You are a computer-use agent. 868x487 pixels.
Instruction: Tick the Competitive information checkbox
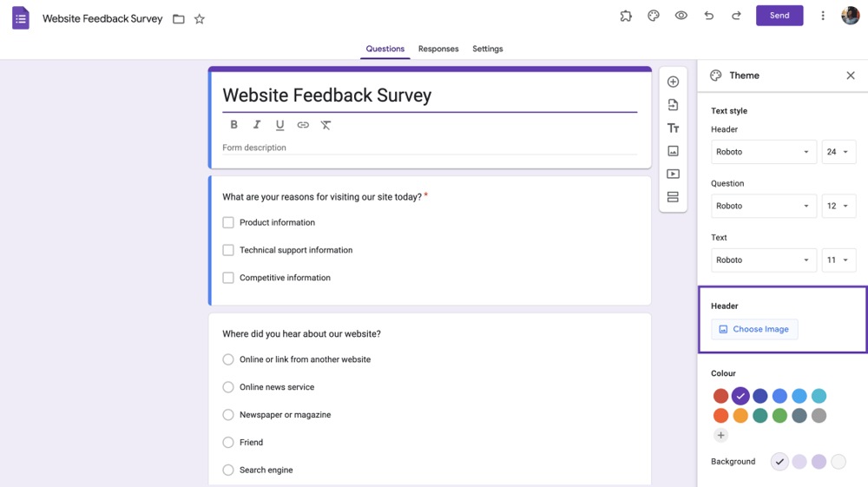[228, 278]
